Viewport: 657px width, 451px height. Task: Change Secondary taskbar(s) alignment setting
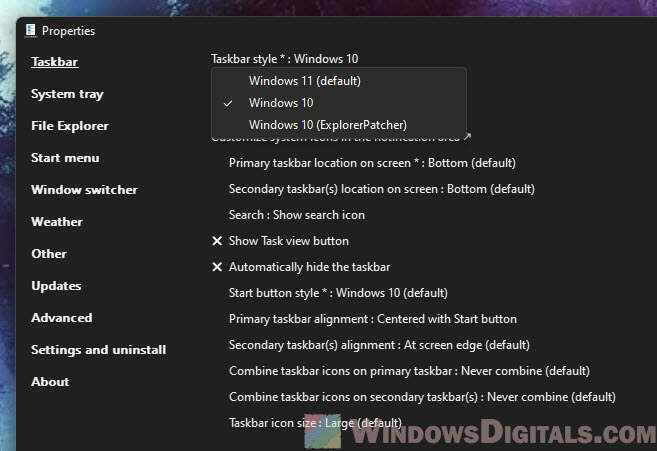(379, 345)
